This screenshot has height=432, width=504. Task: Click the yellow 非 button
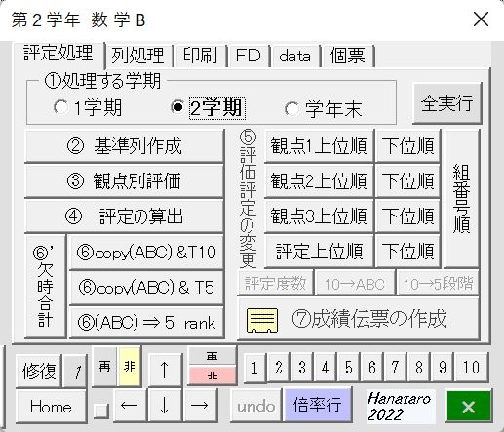[x=130, y=367]
